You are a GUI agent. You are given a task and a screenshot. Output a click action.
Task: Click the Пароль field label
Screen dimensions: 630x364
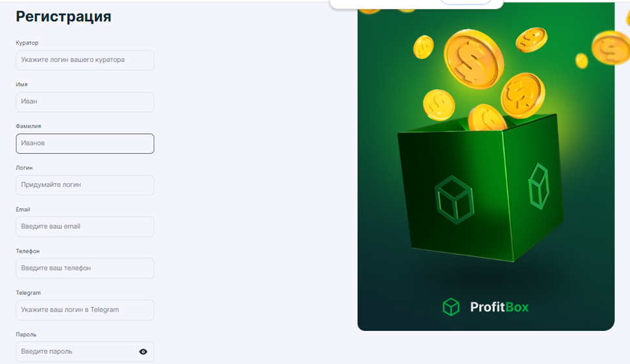26,334
